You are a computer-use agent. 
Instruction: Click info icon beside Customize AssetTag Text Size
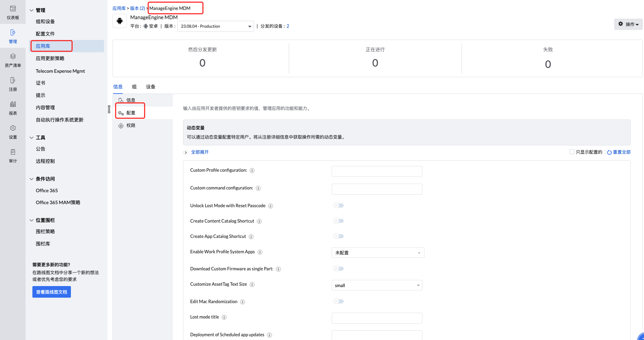point(252,284)
